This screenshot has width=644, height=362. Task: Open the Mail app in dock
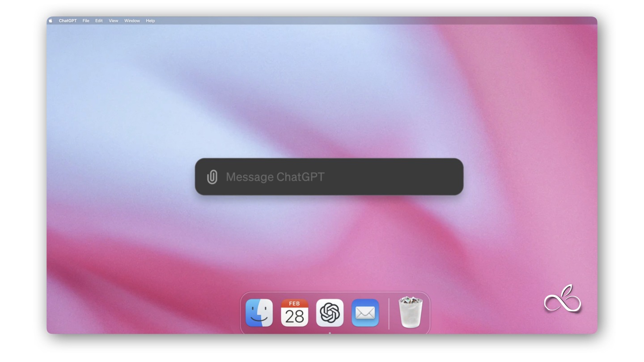pyautogui.click(x=365, y=313)
